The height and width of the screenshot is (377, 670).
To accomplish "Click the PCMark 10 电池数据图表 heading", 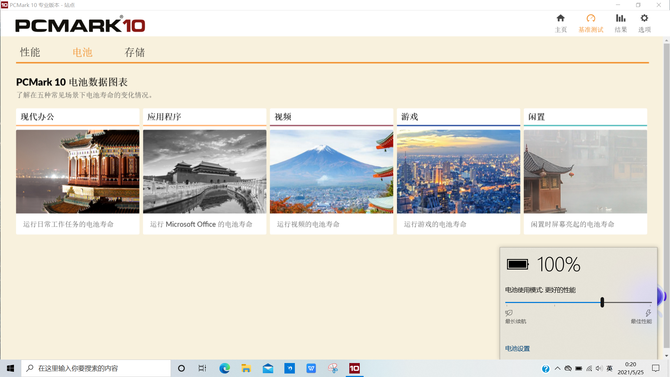I will [72, 82].
